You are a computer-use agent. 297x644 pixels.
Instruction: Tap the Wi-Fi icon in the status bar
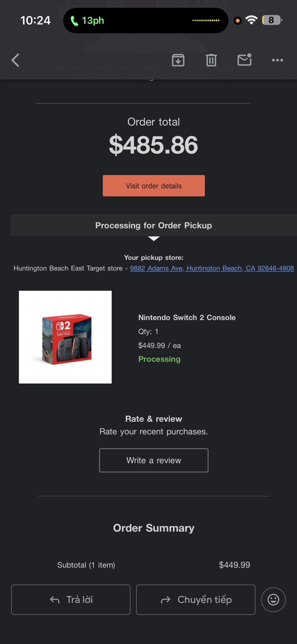pyautogui.click(x=251, y=20)
